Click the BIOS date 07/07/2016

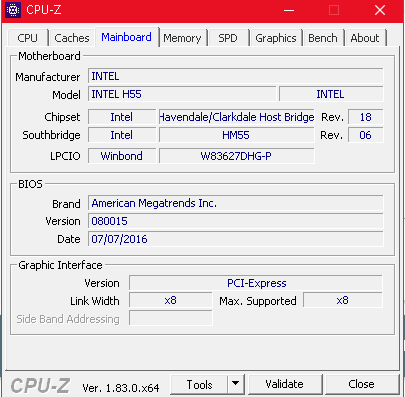pyautogui.click(x=236, y=239)
